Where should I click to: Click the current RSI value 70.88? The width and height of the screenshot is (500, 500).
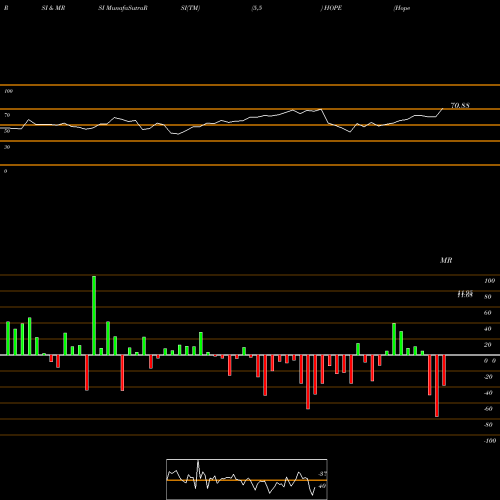click(460, 105)
